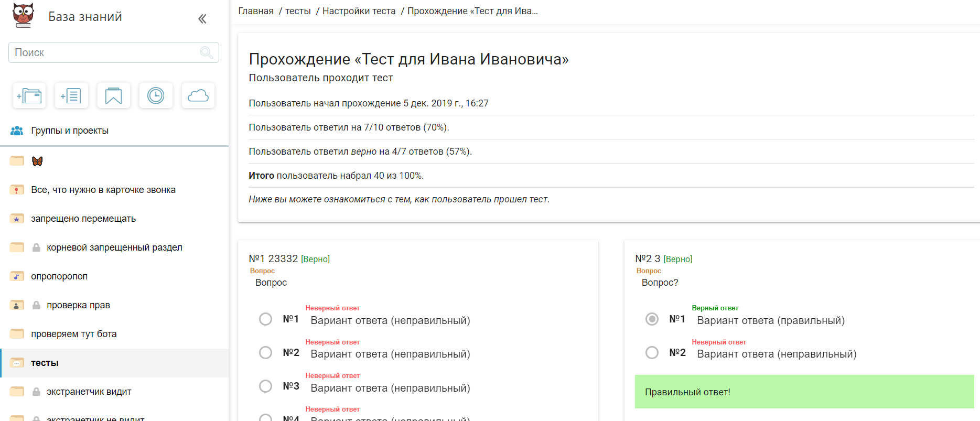
Task: Select answer №3 radio in question 23332
Action: [266, 386]
